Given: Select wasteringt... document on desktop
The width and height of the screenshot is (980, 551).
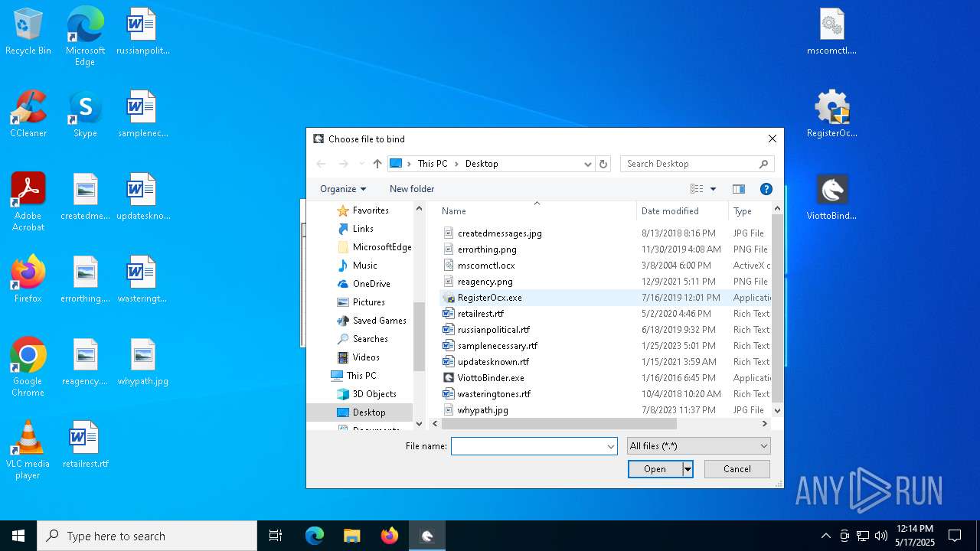Looking at the screenshot, I should click(x=142, y=280).
